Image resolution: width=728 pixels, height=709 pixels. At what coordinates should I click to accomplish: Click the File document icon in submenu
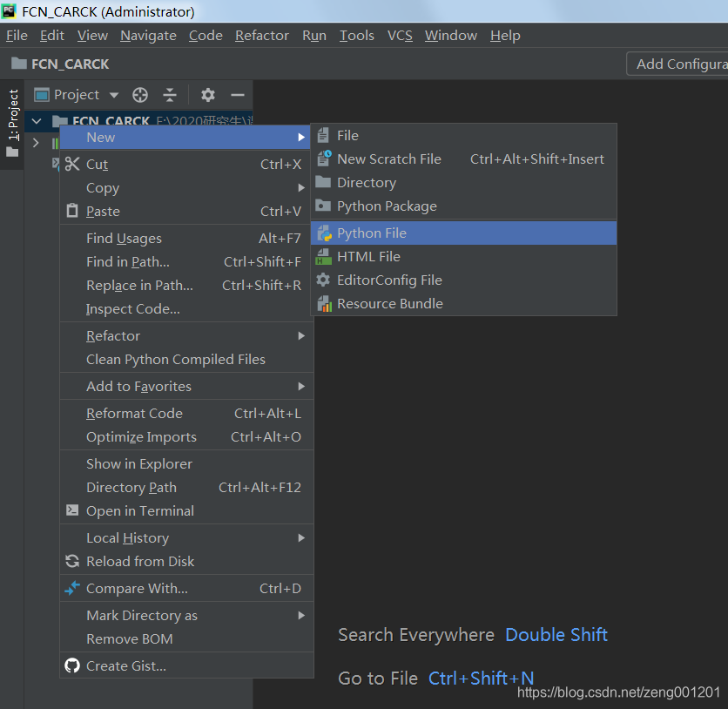(x=323, y=135)
